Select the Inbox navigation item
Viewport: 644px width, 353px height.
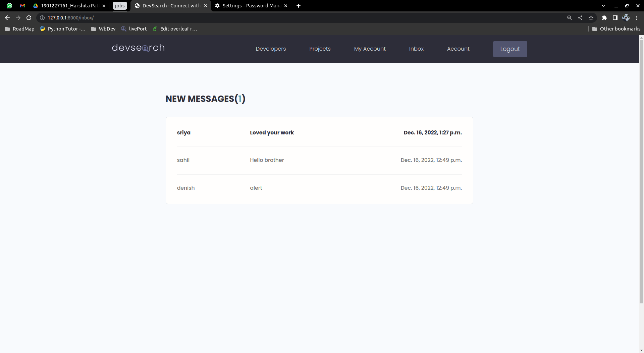pos(416,49)
